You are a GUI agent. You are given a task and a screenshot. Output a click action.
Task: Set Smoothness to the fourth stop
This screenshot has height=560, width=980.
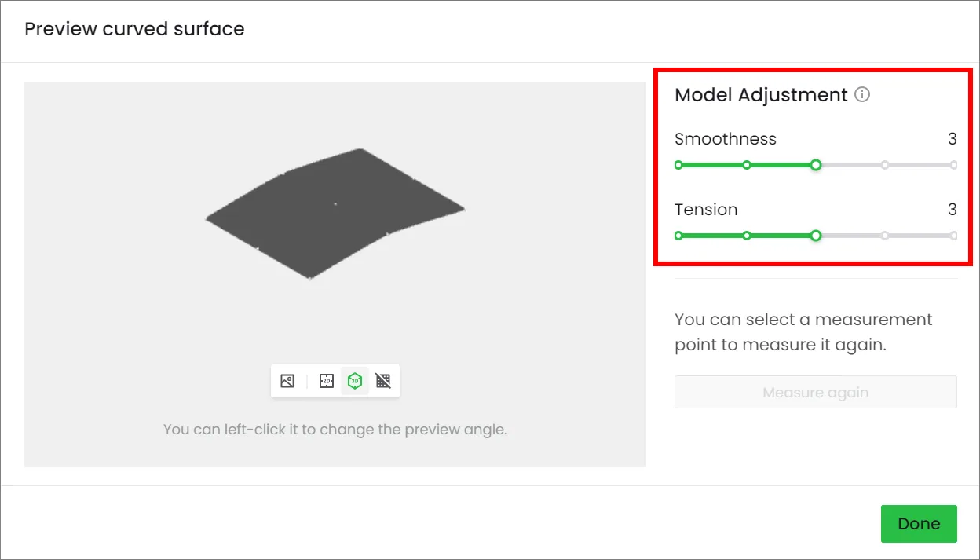pos(885,165)
